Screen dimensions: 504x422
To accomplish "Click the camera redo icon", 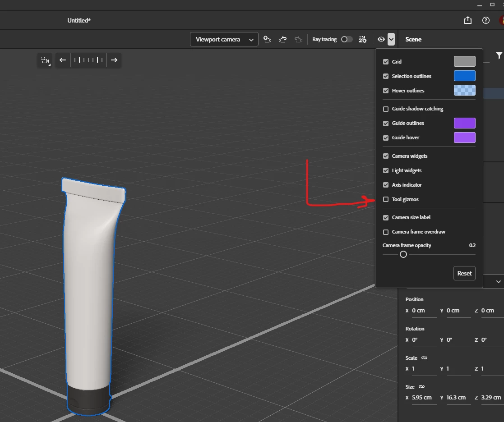I will coord(298,39).
